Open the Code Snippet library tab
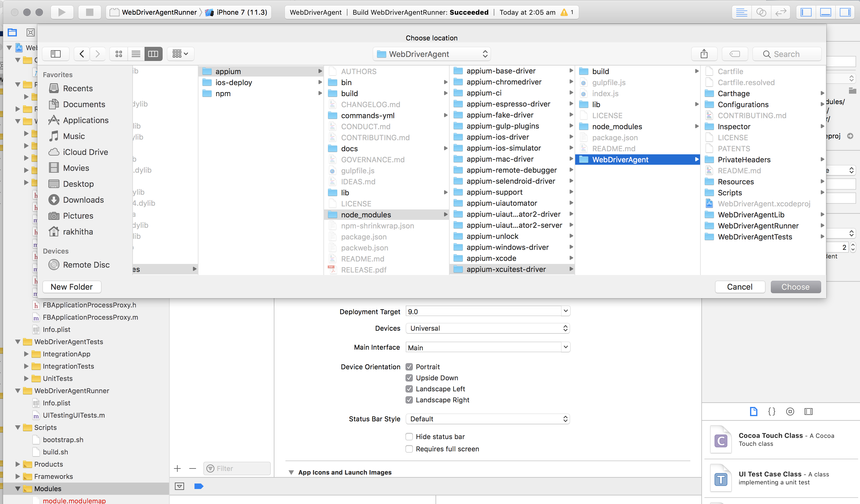Viewport: 860px width, 504px height. pyautogui.click(x=771, y=412)
